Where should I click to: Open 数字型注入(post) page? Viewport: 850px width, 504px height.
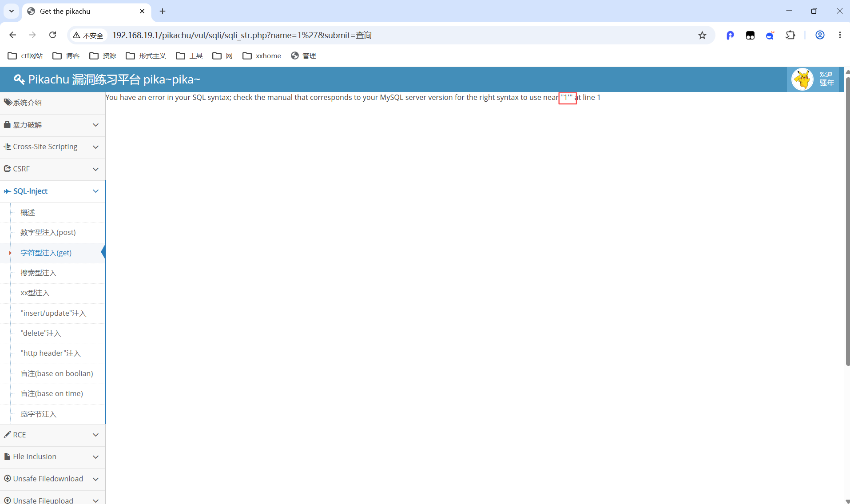[48, 232]
